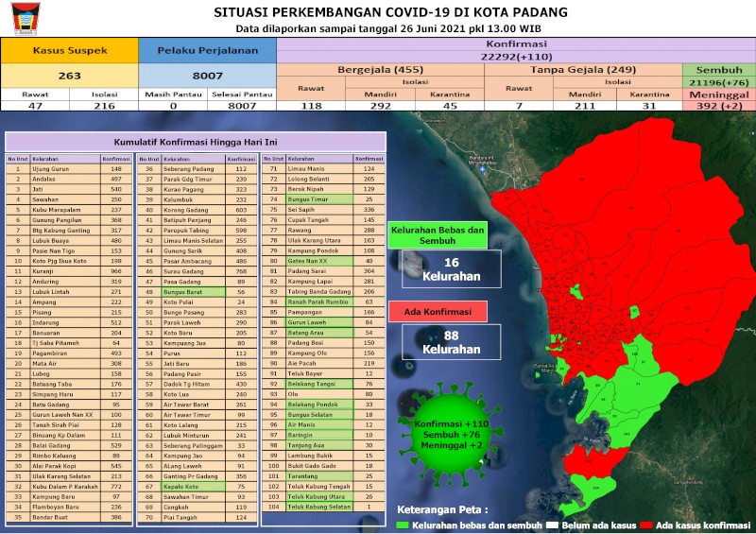The height and width of the screenshot is (534, 756).
Task: Click the 'Seberang Padang' kelurahan row
Action: click(198, 169)
